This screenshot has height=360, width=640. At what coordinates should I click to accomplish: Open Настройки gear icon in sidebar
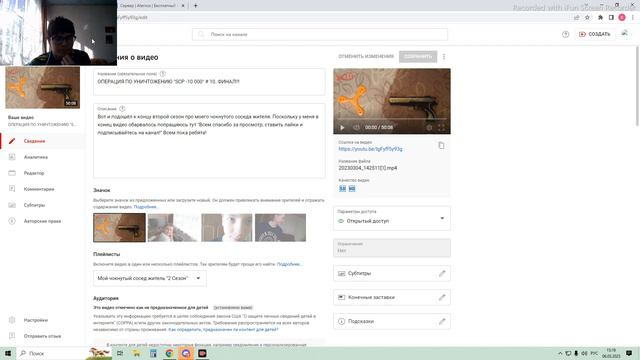12,320
